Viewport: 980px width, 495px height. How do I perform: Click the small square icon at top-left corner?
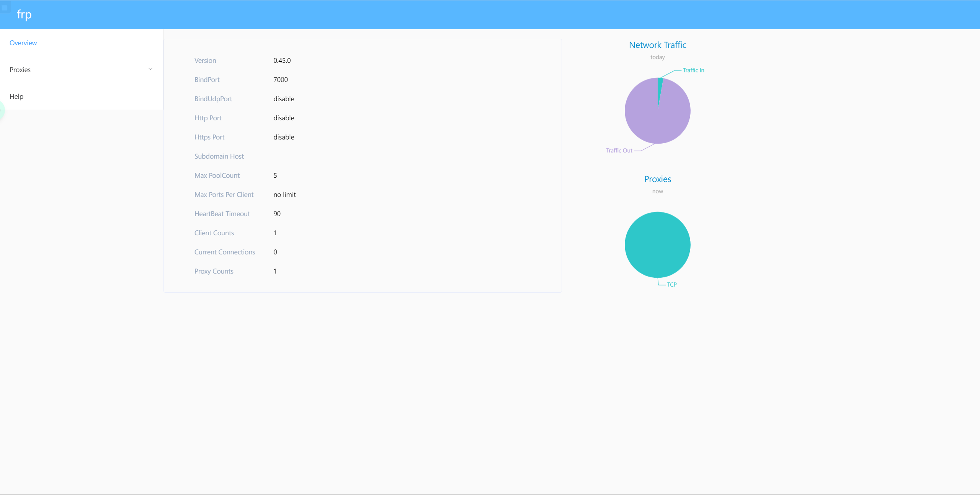(5, 7)
